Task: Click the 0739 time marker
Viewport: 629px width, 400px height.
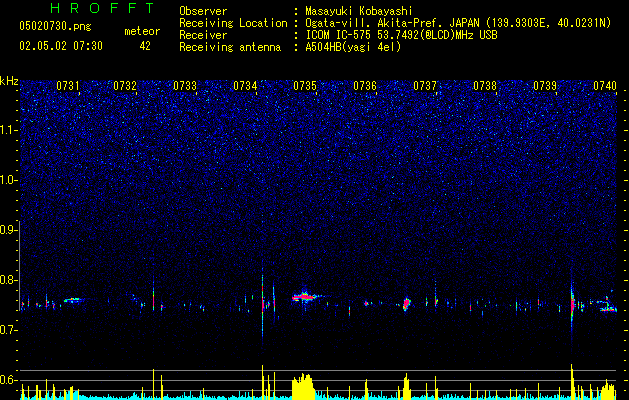Action: click(x=545, y=86)
